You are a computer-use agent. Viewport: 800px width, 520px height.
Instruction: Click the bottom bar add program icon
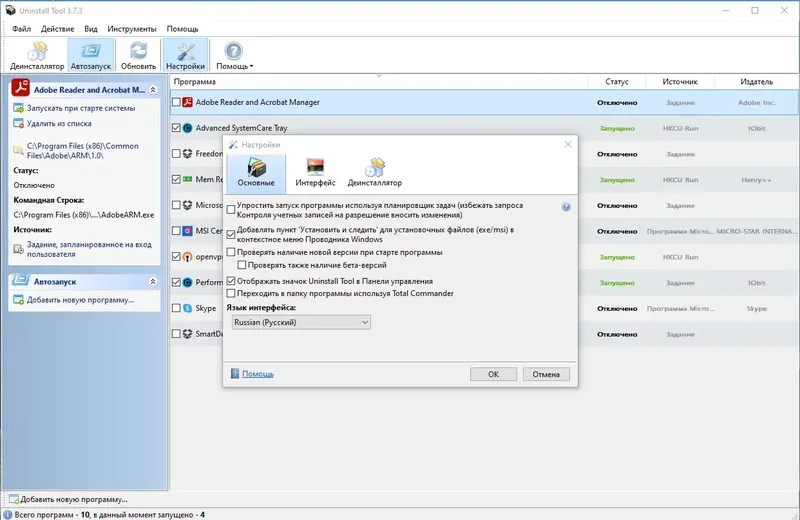point(14,499)
